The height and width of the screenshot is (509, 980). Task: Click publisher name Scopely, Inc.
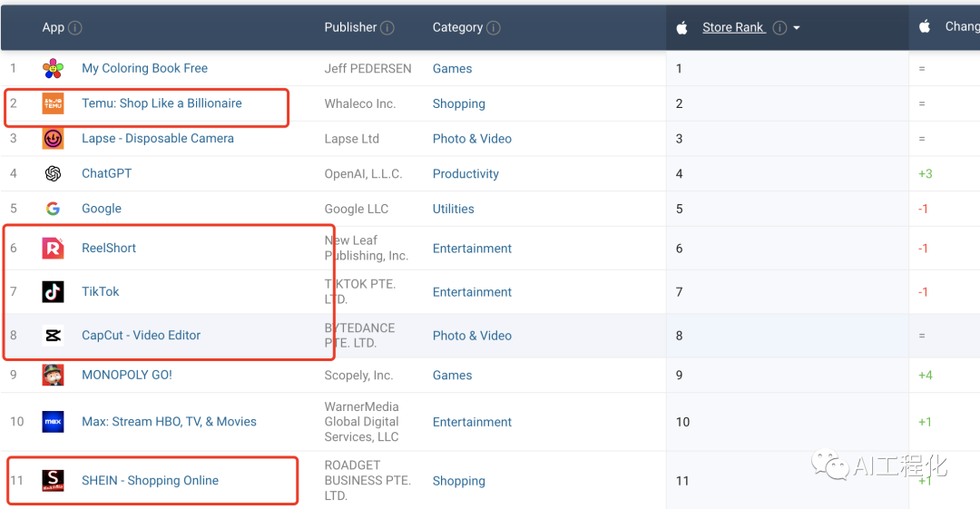358,376
